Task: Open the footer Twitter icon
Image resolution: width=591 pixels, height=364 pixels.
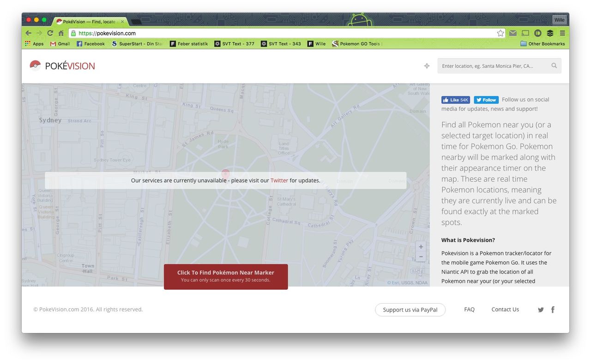Action: (541, 310)
